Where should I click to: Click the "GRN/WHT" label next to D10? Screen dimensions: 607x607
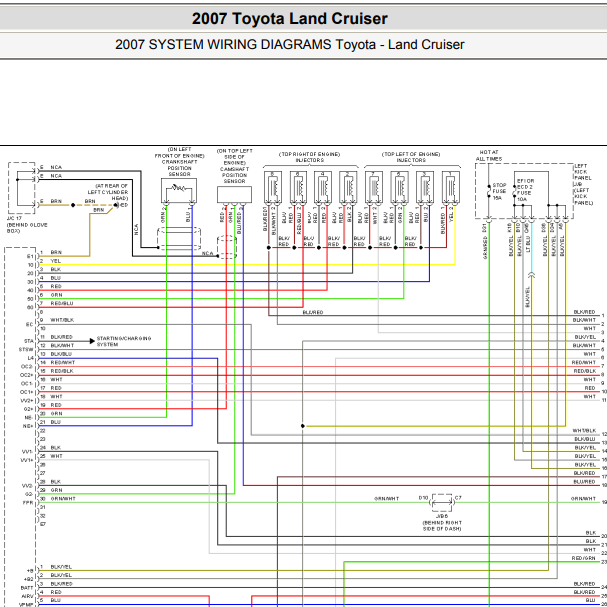coord(386,499)
